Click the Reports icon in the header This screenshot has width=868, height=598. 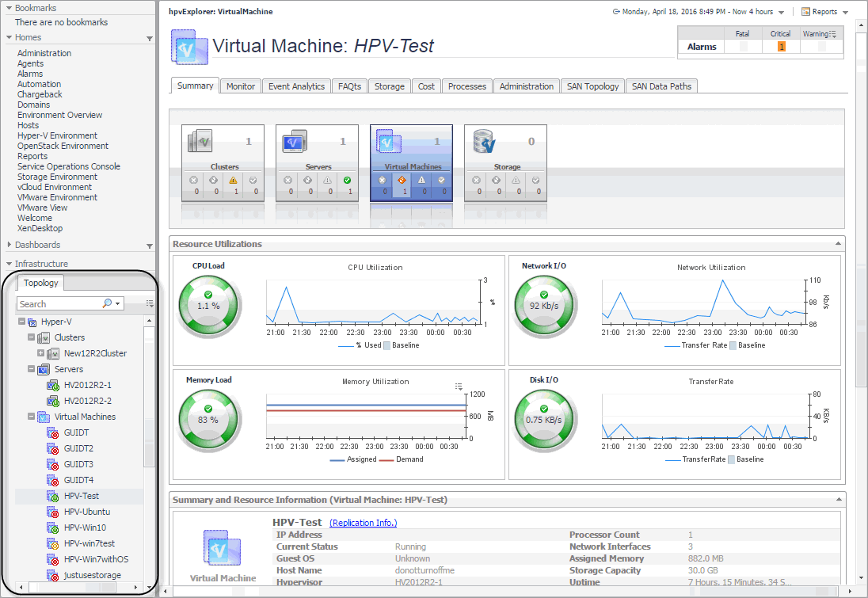[x=805, y=12]
